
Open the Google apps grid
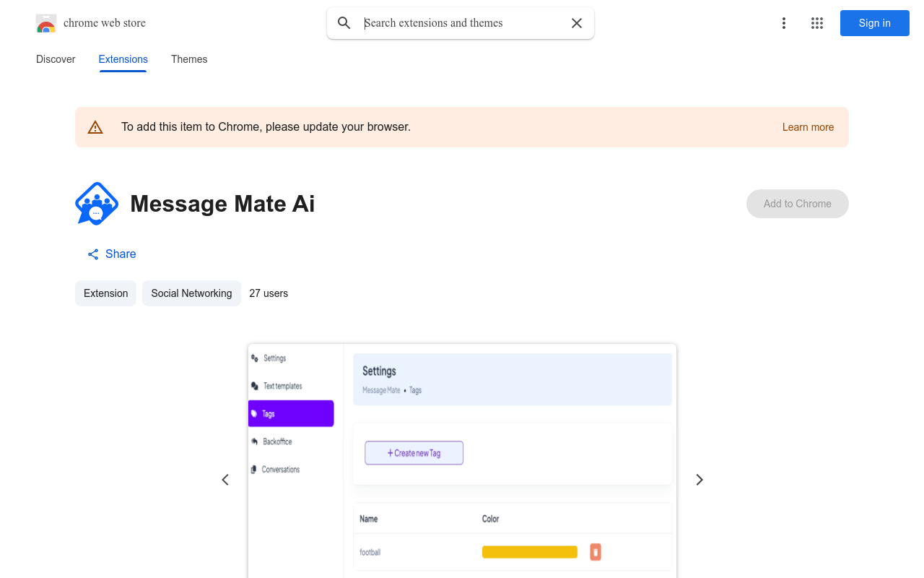pos(817,23)
